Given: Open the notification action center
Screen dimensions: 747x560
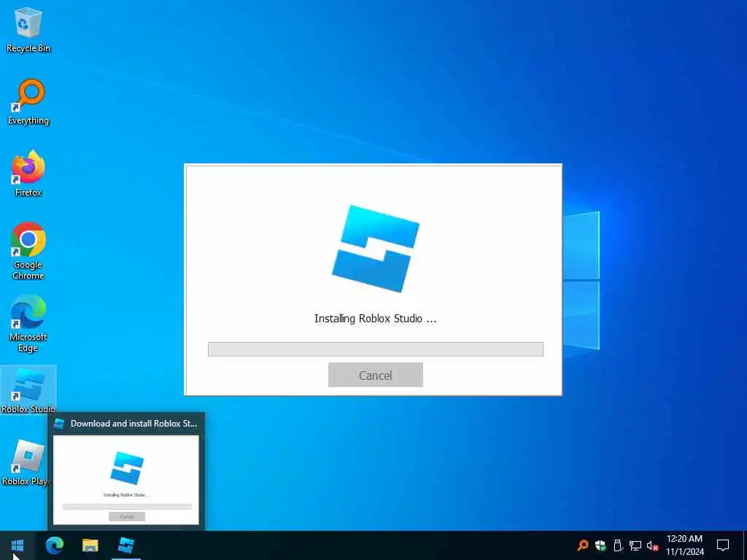Looking at the screenshot, I should [723, 545].
